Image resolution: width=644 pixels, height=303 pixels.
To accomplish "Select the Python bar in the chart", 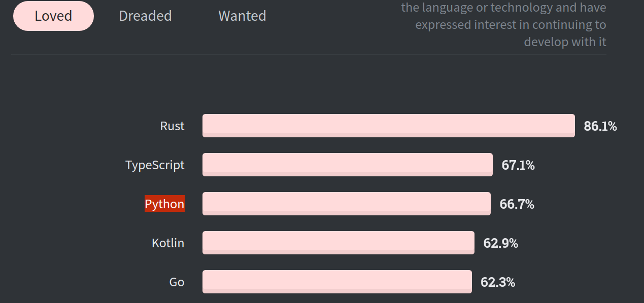I will pos(347,204).
